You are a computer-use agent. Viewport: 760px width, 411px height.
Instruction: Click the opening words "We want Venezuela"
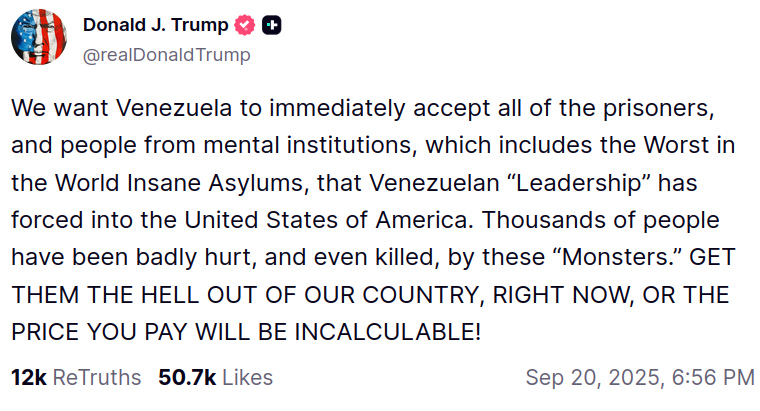(121, 108)
